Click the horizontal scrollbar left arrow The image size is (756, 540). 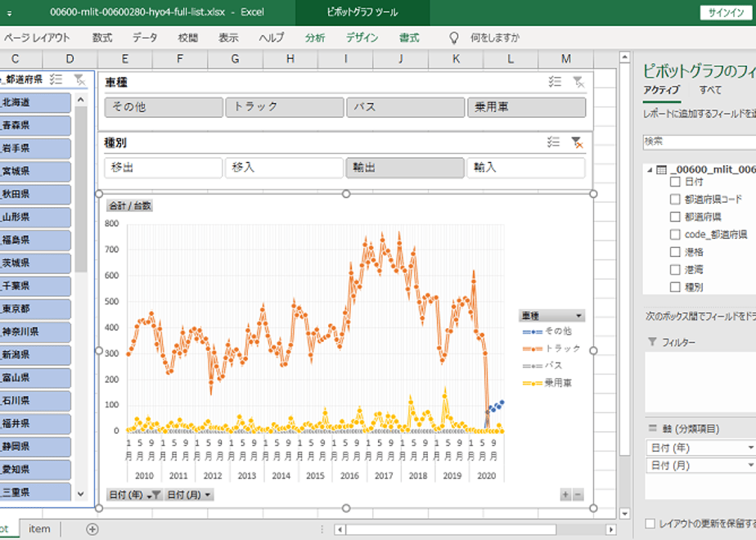[x=340, y=529]
